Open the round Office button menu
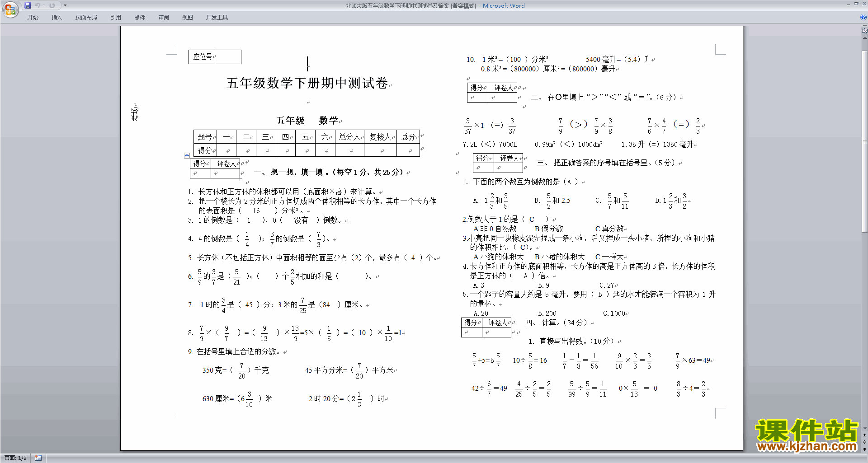 pos(10,9)
